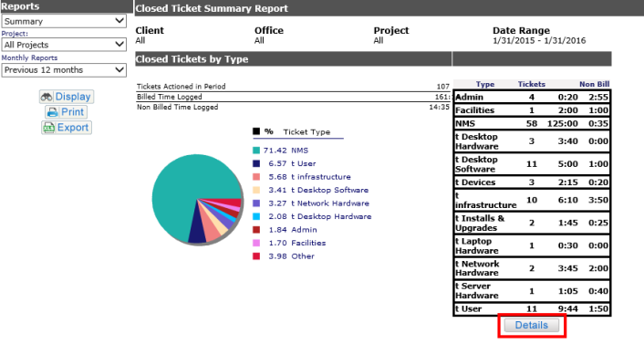
Task: Click the Print button label
Action: 72,112
